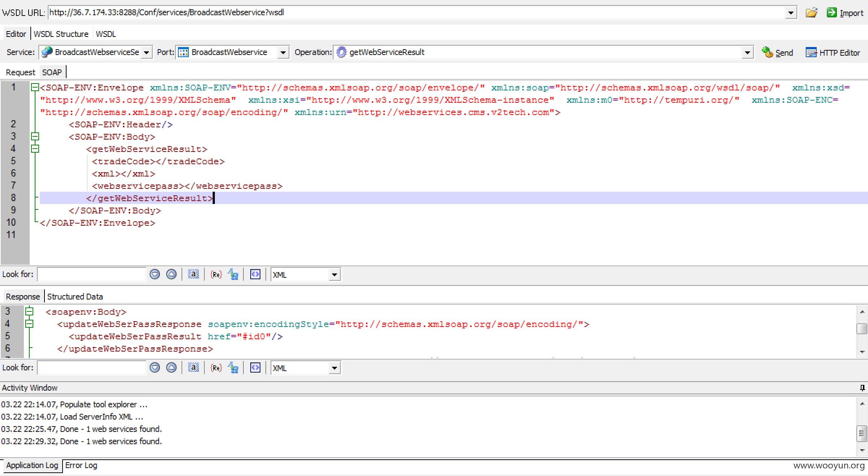This screenshot has height=476, width=868.
Task: Toggle whole word highlight in request search
Action: click(193, 275)
